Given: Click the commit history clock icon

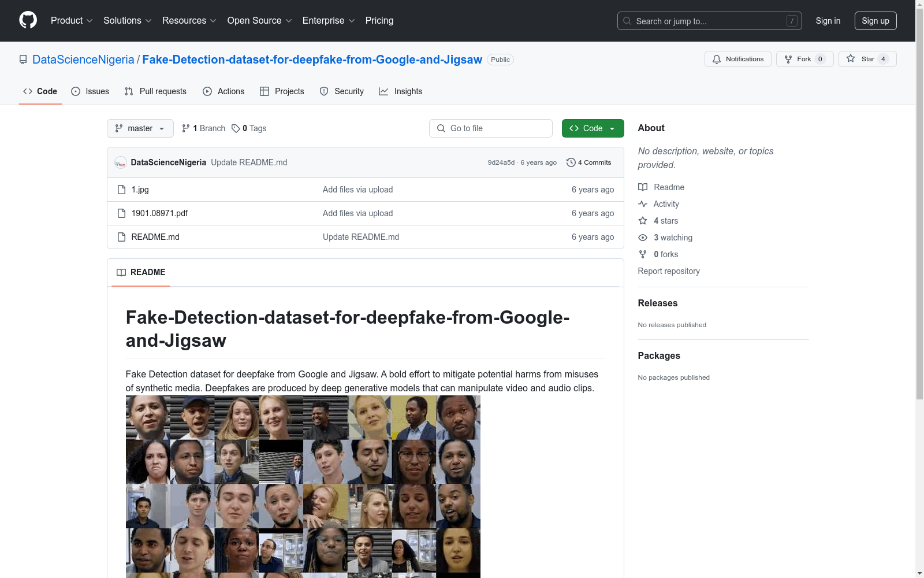Looking at the screenshot, I should [x=571, y=162].
